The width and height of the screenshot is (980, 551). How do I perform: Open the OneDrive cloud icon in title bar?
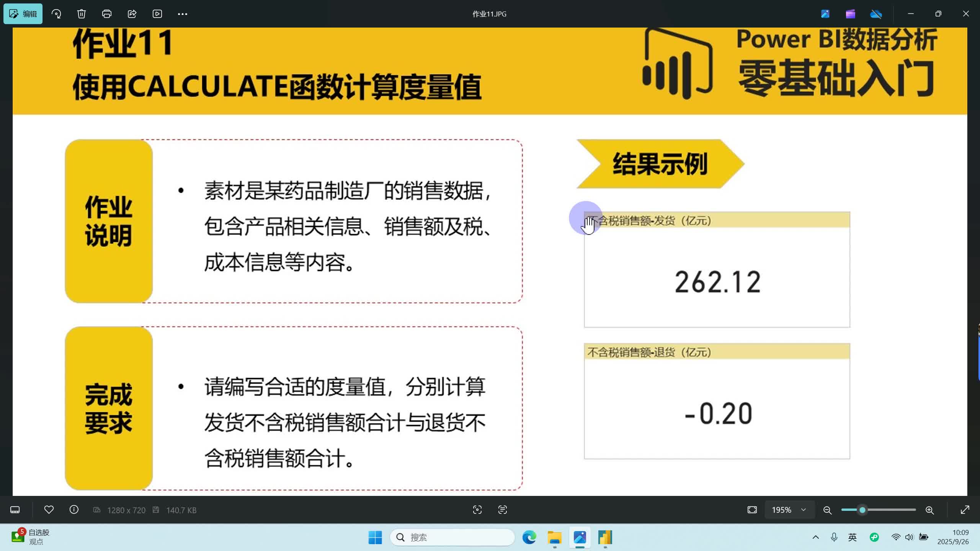(x=876, y=14)
